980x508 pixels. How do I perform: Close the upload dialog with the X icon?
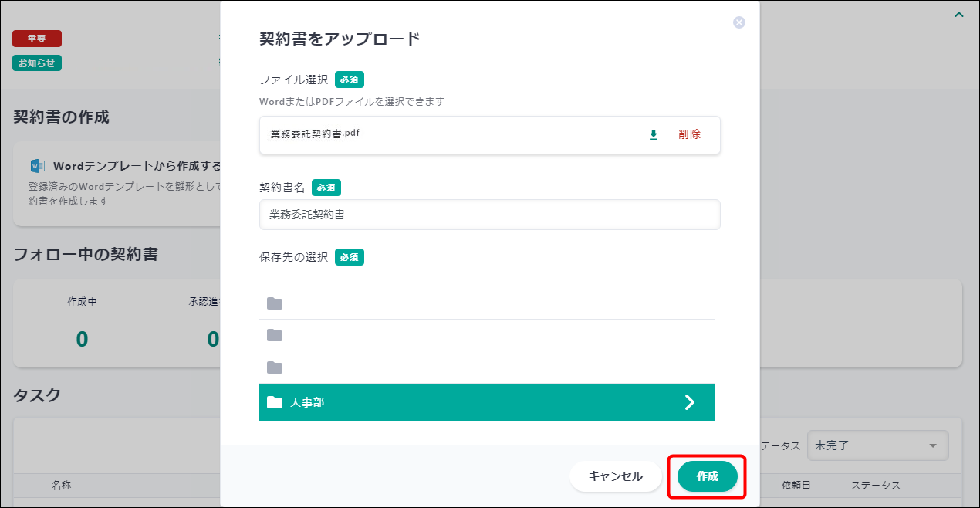tap(738, 22)
